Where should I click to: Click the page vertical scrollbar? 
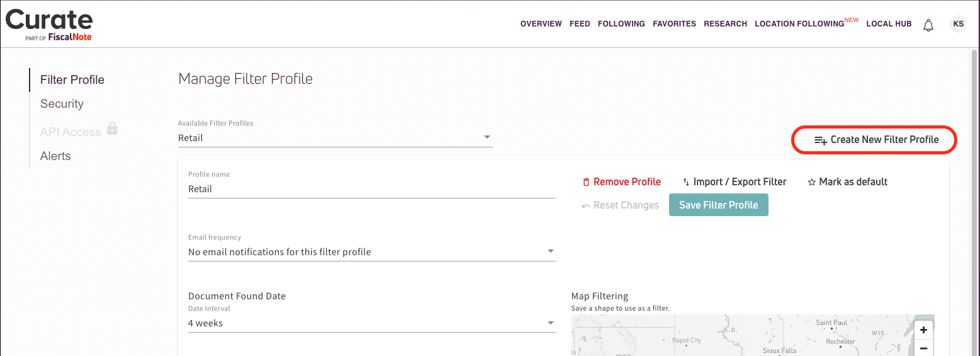[x=975, y=202]
